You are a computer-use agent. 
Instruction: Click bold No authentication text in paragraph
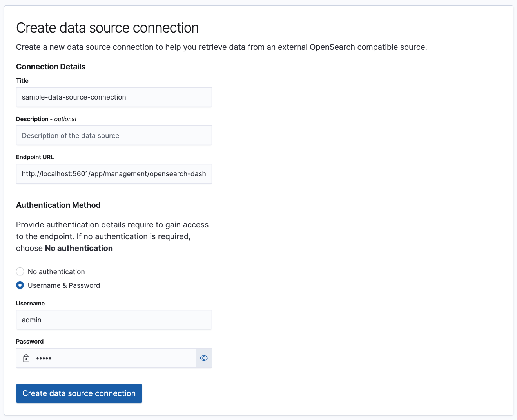(79, 248)
